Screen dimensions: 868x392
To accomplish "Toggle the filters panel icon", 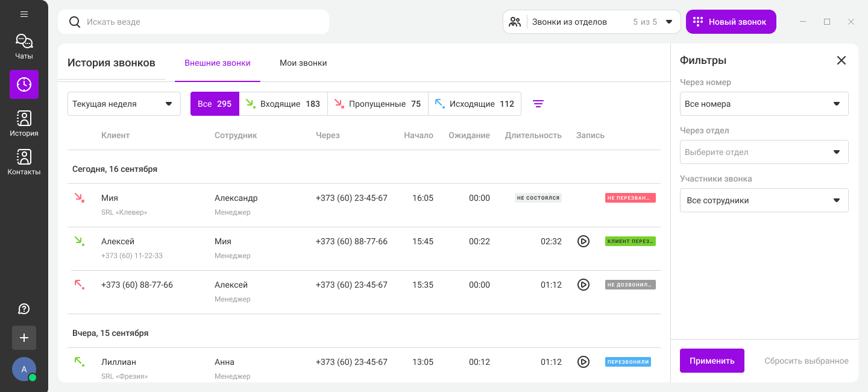I will coord(538,104).
